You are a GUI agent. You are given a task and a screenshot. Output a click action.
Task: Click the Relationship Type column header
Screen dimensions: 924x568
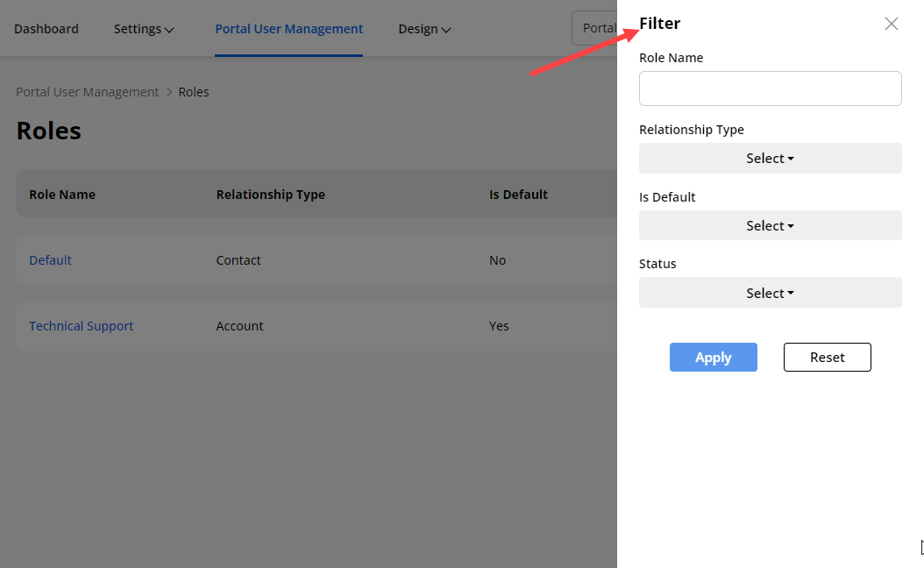coord(270,195)
